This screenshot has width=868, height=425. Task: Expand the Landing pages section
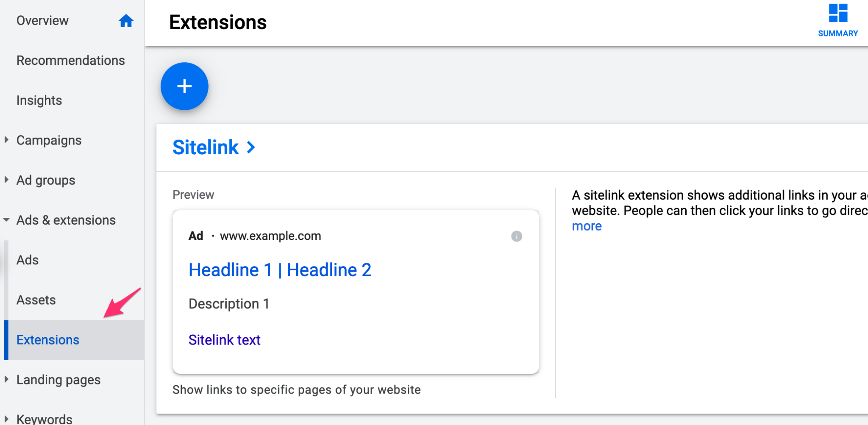click(x=6, y=379)
